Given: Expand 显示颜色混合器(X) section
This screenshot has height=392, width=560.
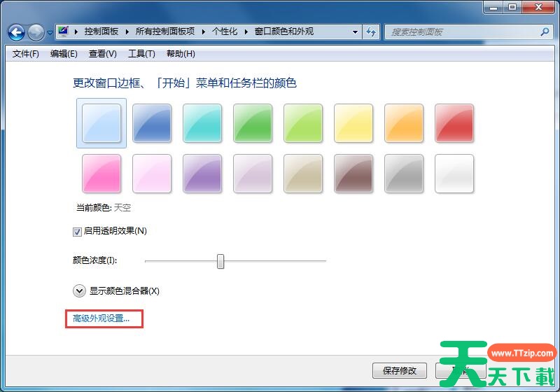Looking at the screenshot, I should [79, 291].
